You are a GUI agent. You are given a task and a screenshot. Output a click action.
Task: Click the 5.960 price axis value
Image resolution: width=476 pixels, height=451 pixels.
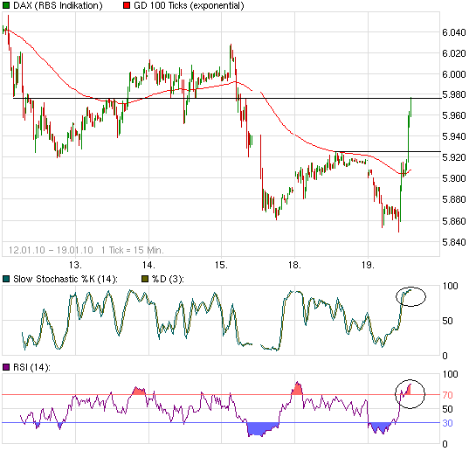pos(454,115)
